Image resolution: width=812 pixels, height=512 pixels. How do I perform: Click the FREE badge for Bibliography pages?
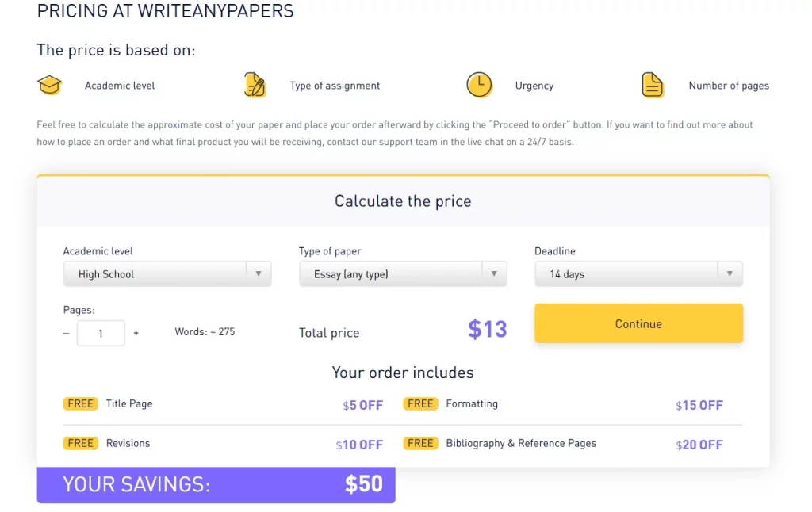(x=420, y=443)
